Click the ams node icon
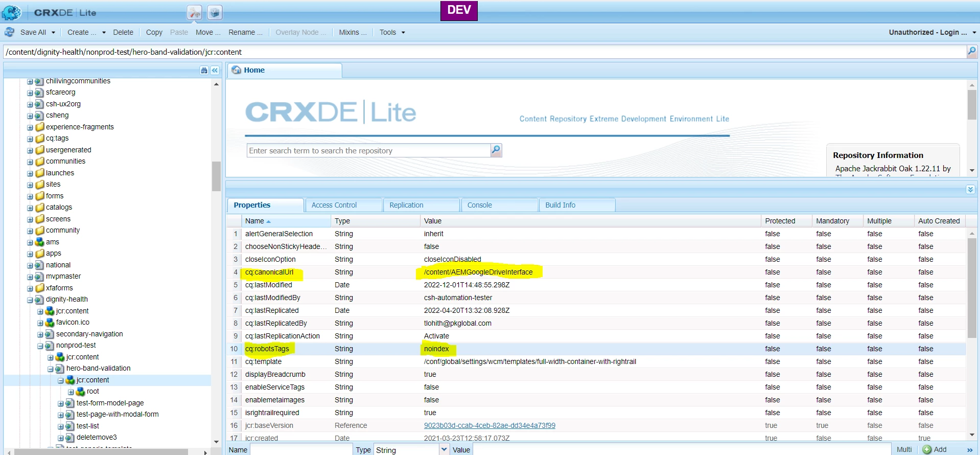Screen dimensions: 980x455 pyautogui.click(x=39, y=242)
